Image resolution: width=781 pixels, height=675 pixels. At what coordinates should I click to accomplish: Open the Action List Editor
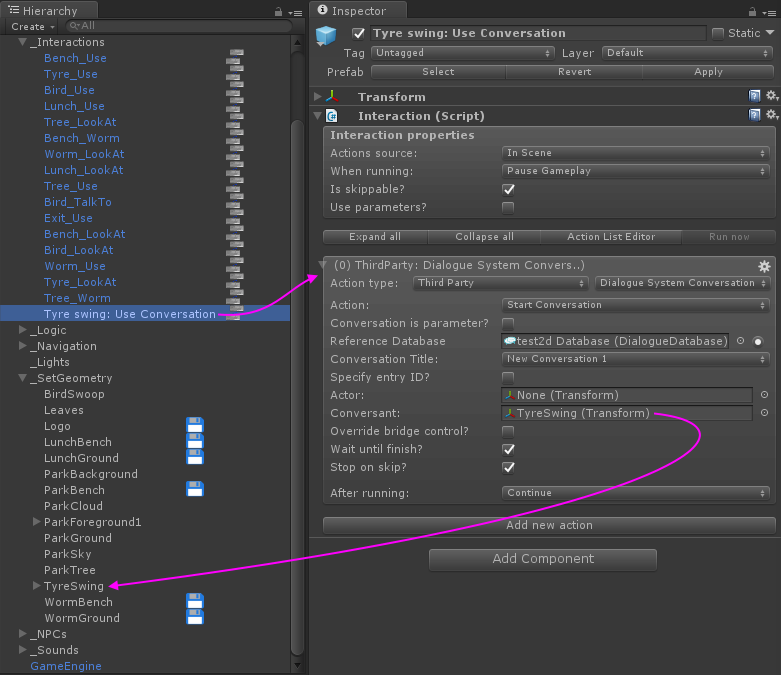(611, 237)
